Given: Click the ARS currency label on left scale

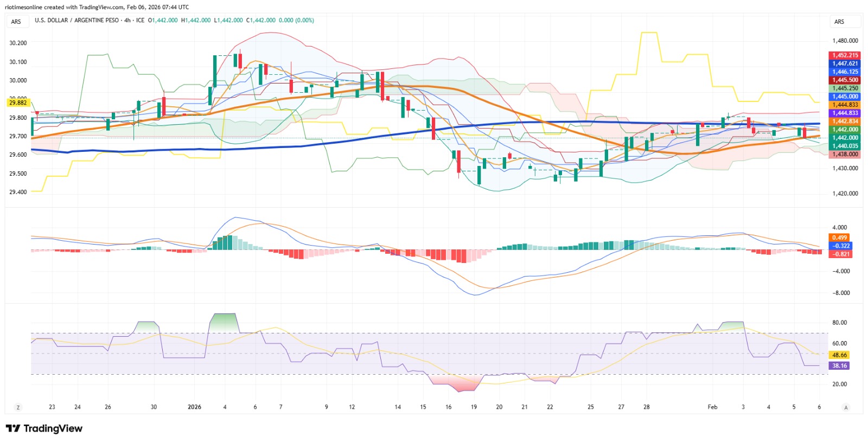Looking at the screenshot, I should coord(16,22).
